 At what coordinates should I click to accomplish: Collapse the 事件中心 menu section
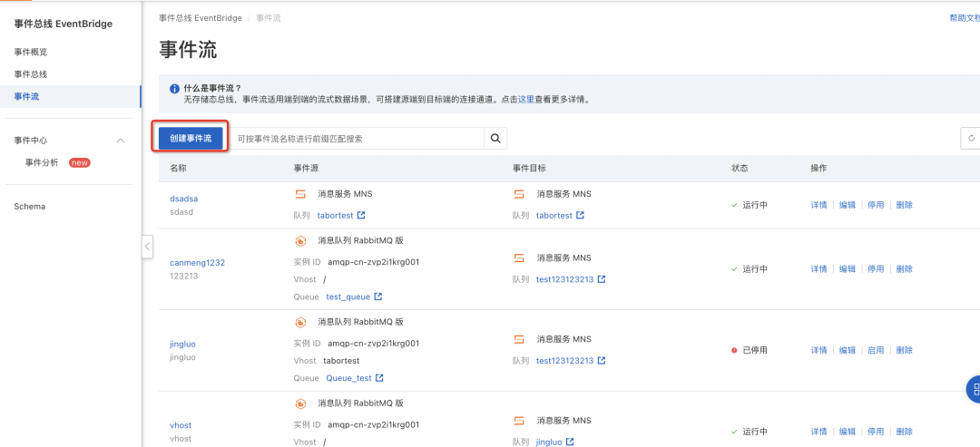tap(121, 141)
